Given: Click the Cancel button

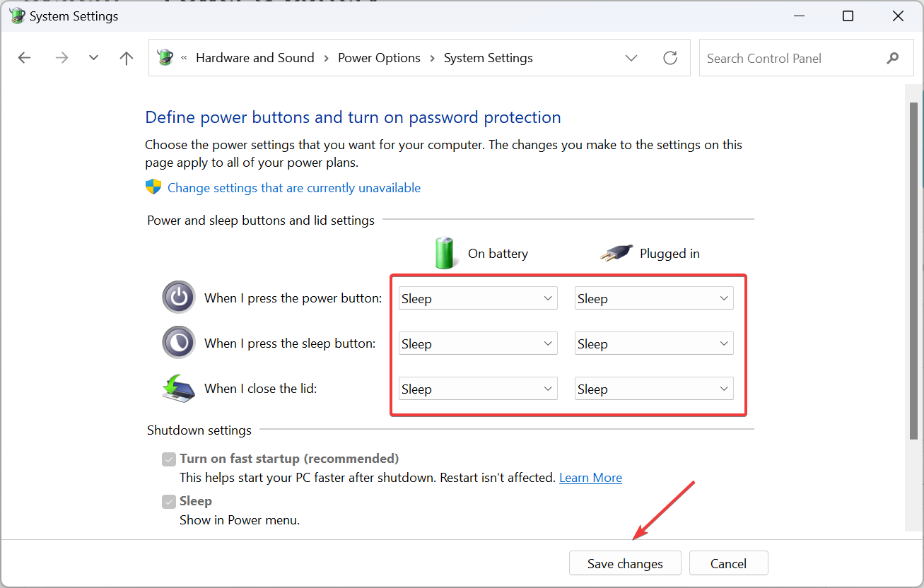Looking at the screenshot, I should (x=728, y=563).
